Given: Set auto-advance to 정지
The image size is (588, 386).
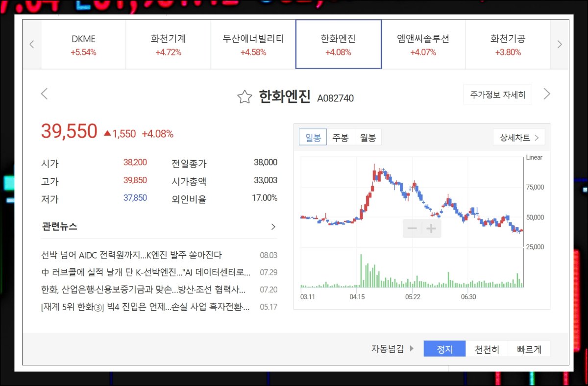Looking at the screenshot, I should [444, 349].
